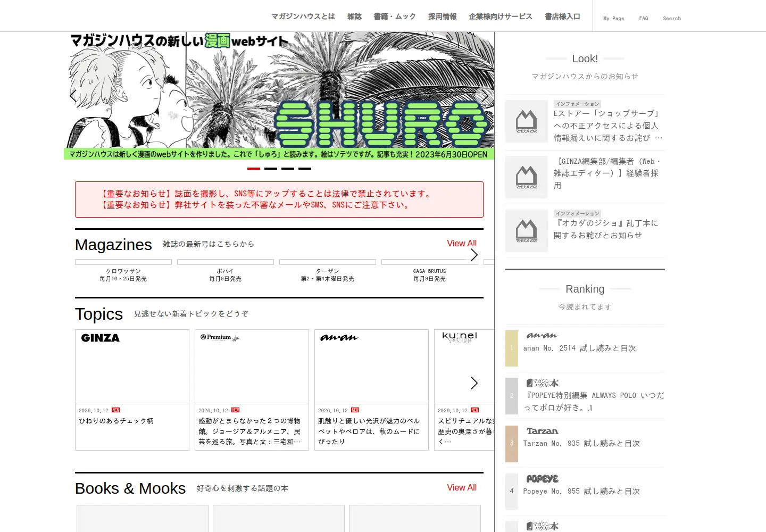Open ranking 2 POPEYE特別編集 ALWAYS POLO
The width and height of the screenshot is (766, 532).
[x=585, y=396]
